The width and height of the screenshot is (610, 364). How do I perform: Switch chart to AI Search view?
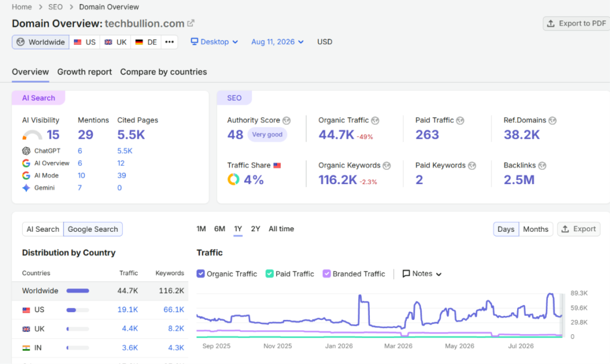[43, 229]
